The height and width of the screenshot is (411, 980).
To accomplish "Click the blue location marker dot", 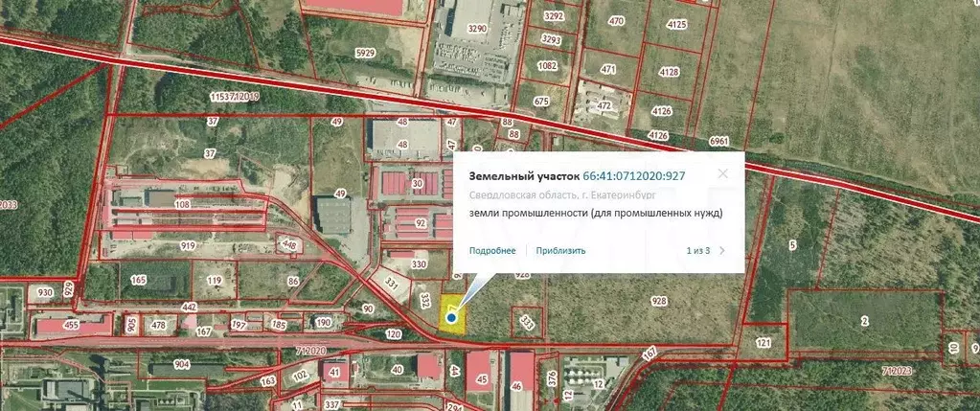I will click(450, 317).
